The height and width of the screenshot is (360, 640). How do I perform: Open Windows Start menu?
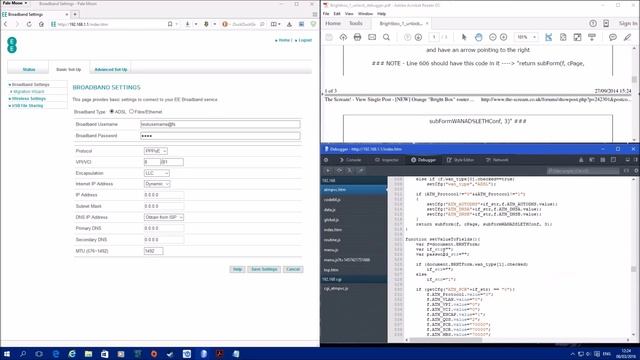pos(7,354)
